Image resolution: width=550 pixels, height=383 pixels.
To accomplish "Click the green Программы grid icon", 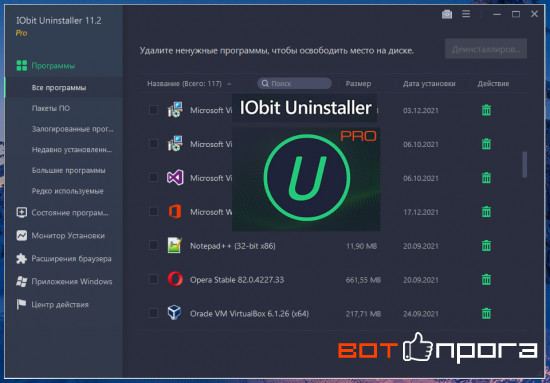I will [22, 66].
